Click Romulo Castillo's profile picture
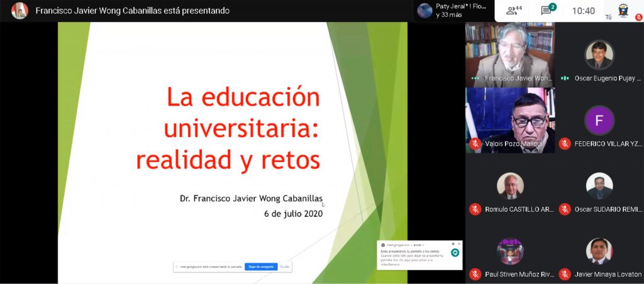This screenshot has height=284, width=644. [510, 186]
